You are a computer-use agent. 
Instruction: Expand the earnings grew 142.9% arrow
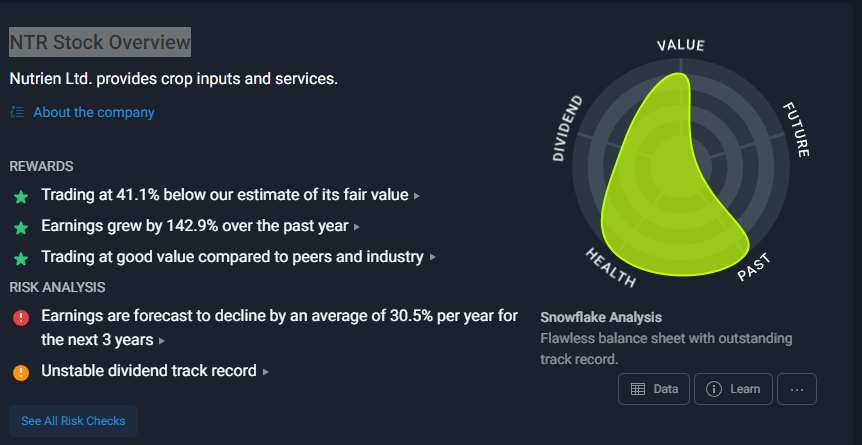click(x=357, y=227)
